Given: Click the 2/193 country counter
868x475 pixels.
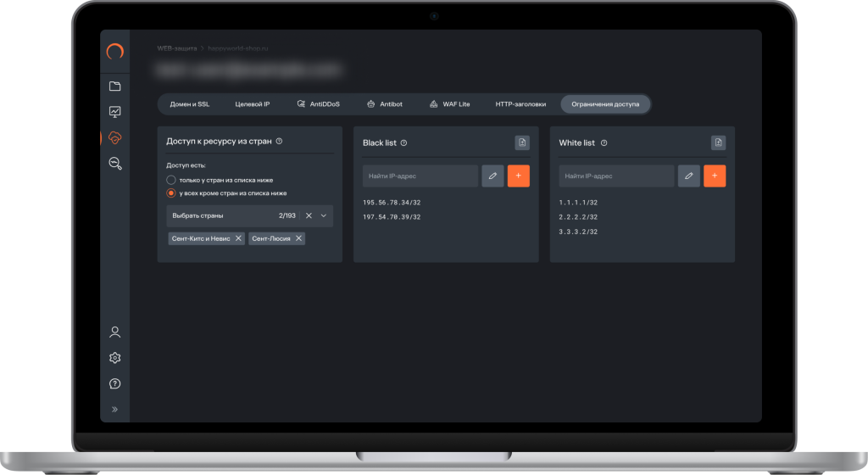Looking at the screenshot, I should [x=287, y=216].
